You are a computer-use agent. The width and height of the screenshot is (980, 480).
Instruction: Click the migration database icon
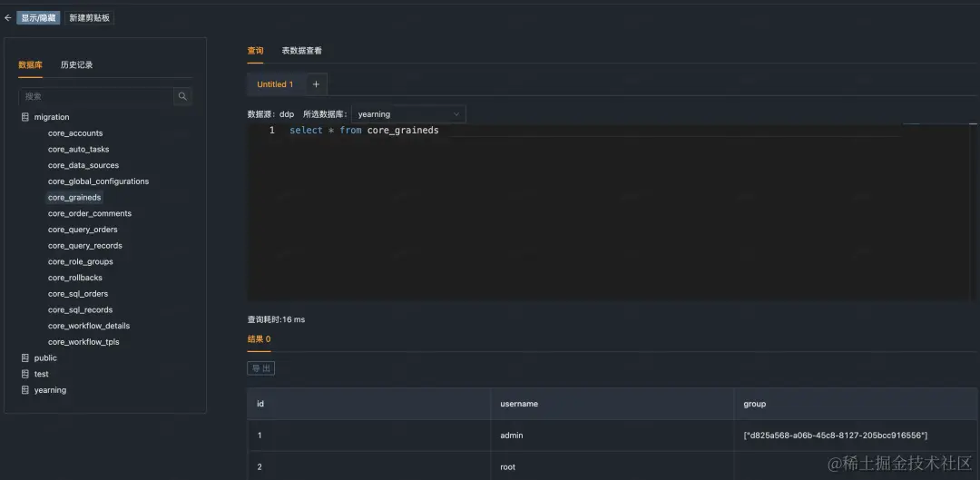(25, 117)
